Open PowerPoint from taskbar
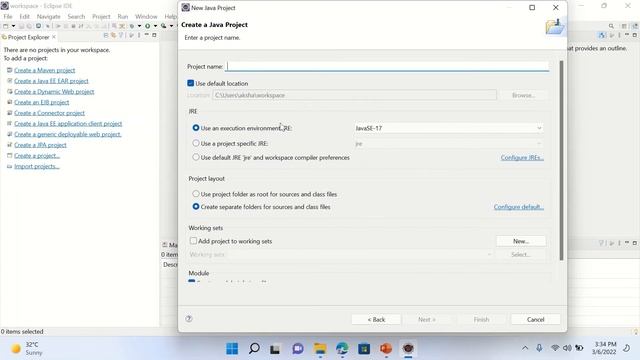640x360 pixels. 386,349
